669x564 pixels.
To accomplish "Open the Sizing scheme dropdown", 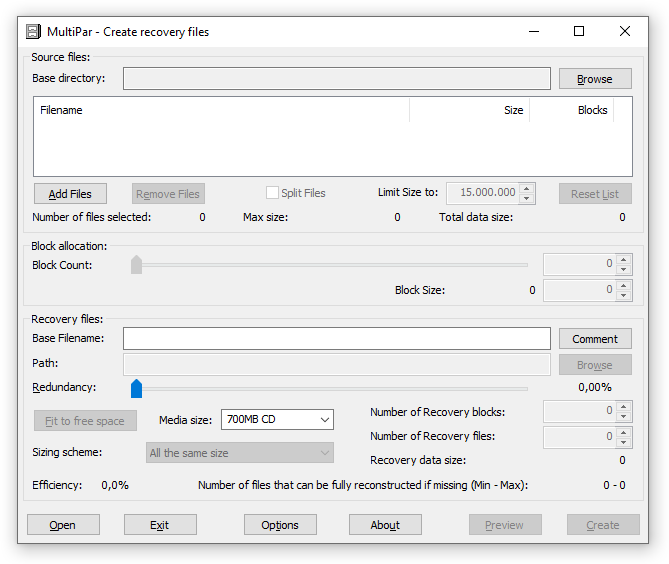I will click(x=240, y=453).
